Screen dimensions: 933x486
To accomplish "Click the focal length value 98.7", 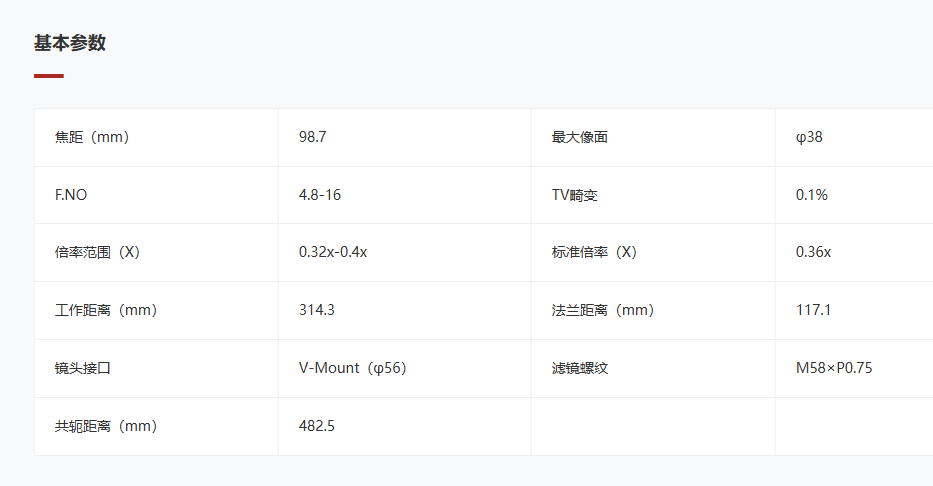I will [312, 137].
